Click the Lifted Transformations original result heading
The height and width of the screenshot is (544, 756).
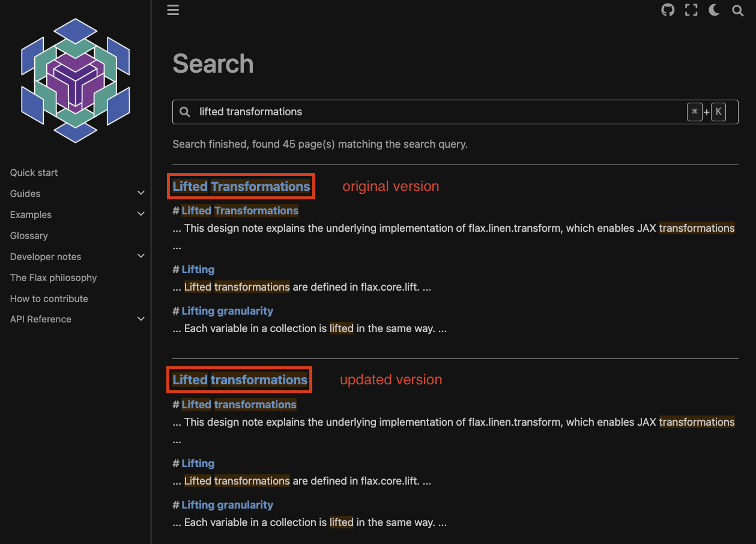click(240, 186)
